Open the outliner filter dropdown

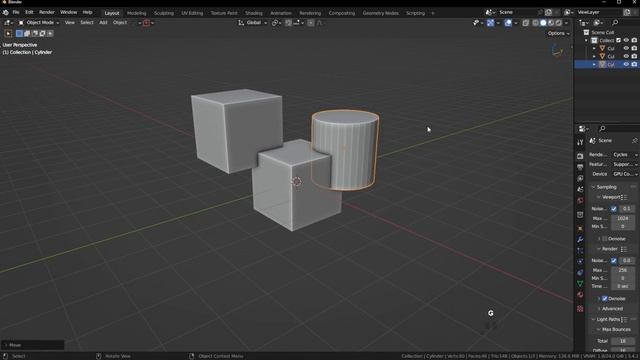coord(598,23)
